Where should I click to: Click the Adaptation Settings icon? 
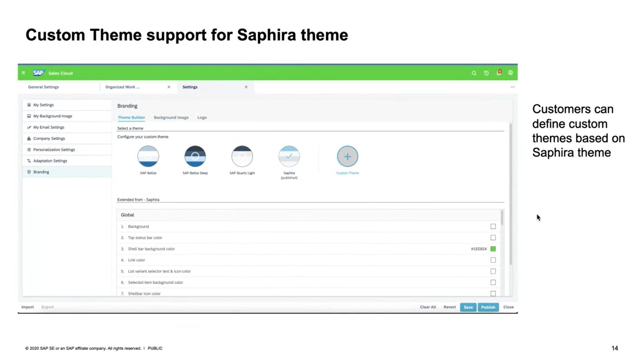pyautogui.click(x=29, y=161)
